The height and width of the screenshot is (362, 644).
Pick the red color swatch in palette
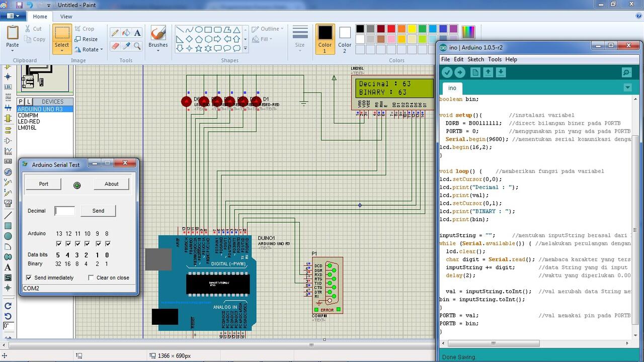(391, 29)
